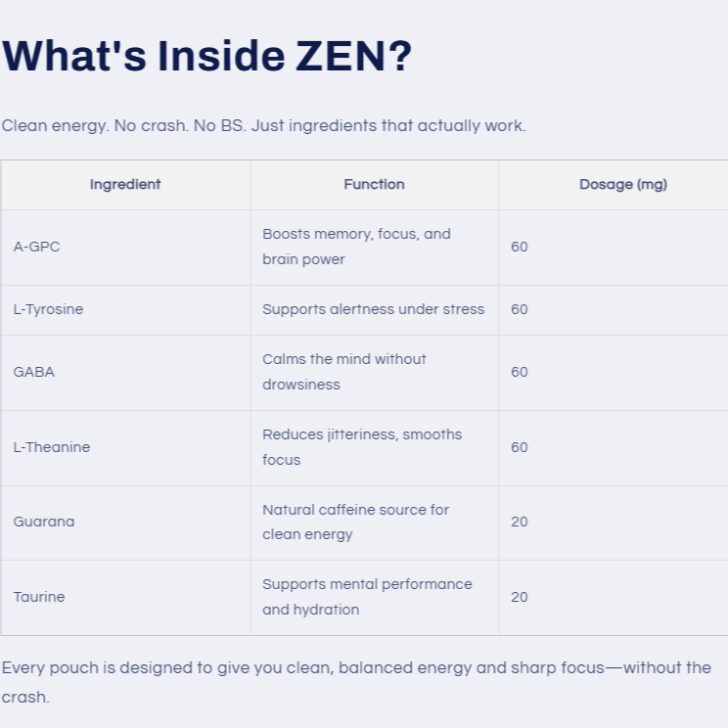Viewport: 728px width, 728px height.
Task: Click "Reduces jitteriness, smooths focus" cell
Action: click(362, 448)
